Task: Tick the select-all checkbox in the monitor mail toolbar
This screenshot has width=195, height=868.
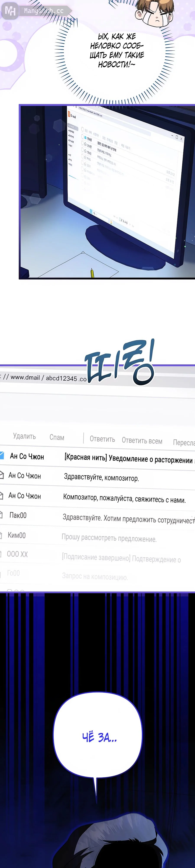Action: 82,129
